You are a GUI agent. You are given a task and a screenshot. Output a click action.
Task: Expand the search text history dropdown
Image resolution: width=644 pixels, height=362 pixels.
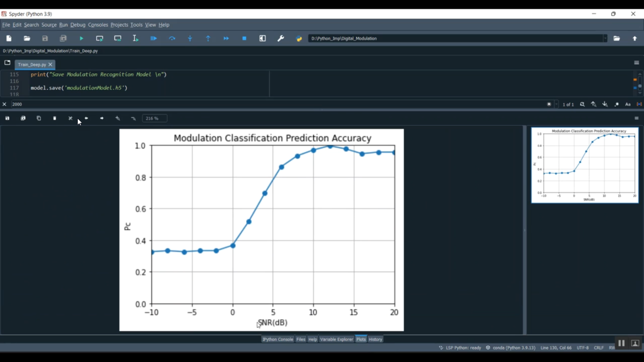tap(556, 104)
